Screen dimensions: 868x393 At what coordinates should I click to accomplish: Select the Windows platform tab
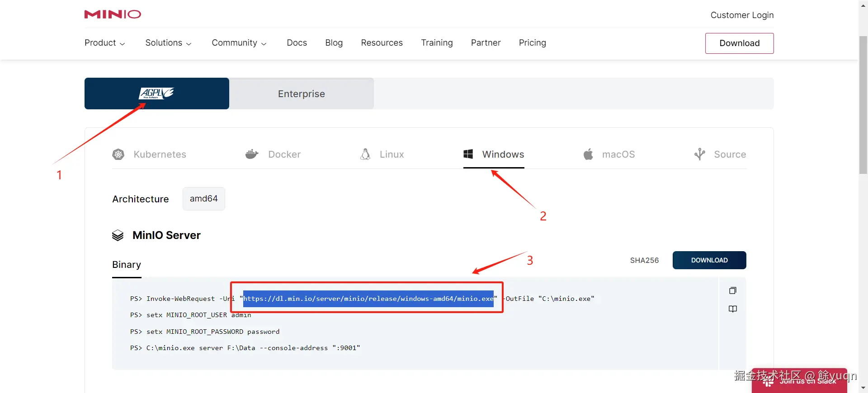(494, 154)
